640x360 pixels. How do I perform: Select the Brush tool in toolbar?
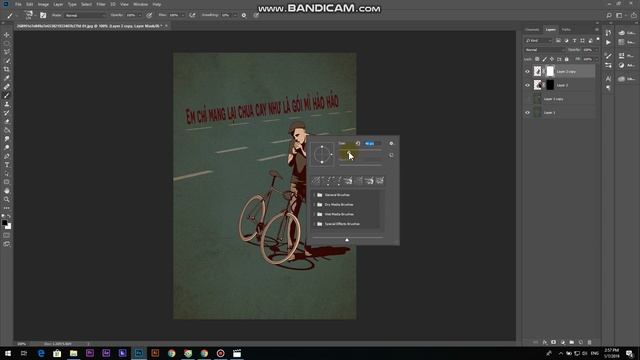pos(7,95)
